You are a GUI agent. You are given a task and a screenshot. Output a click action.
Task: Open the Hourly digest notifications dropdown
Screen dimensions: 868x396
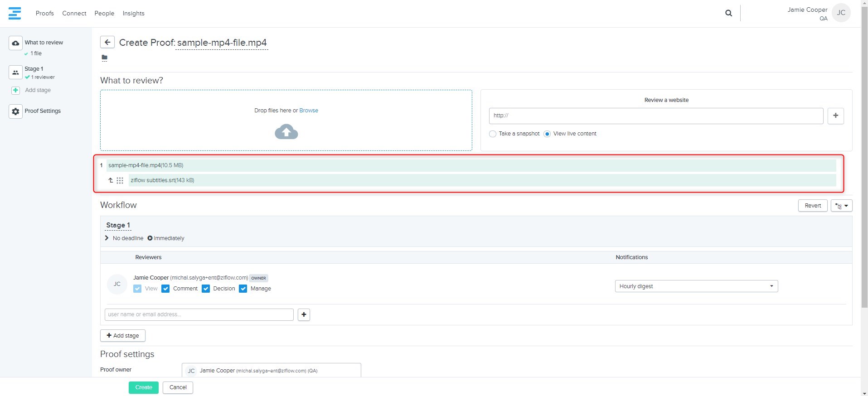click(696, 286)
